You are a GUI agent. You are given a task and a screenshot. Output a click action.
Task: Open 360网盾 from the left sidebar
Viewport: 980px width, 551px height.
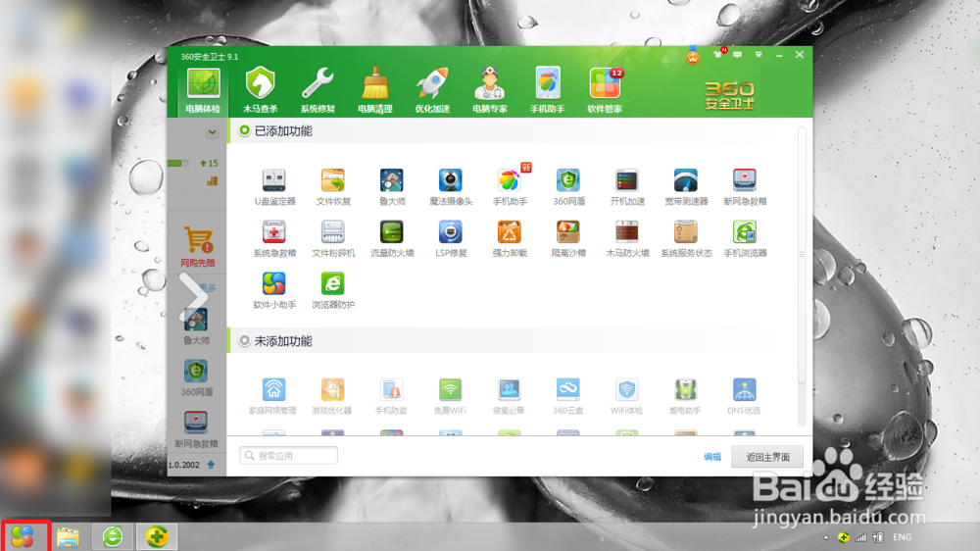click(x=196, y=377)
